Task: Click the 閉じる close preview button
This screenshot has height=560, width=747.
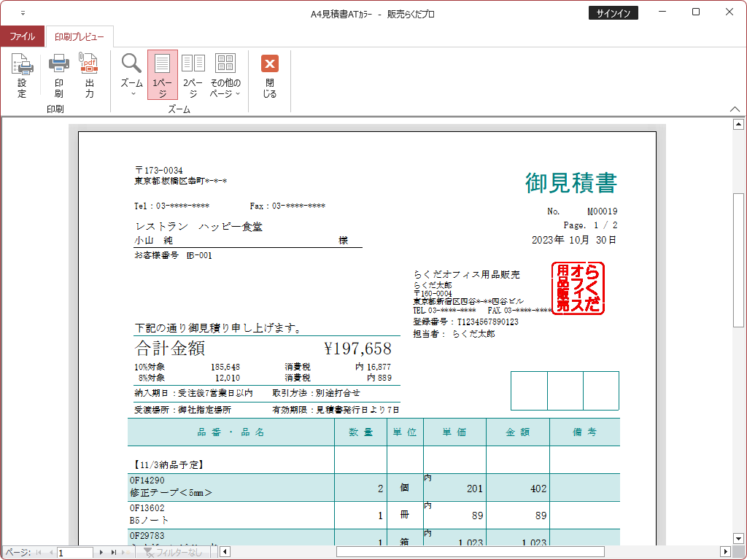Action: pyautogui.click(x=270, y=75)
